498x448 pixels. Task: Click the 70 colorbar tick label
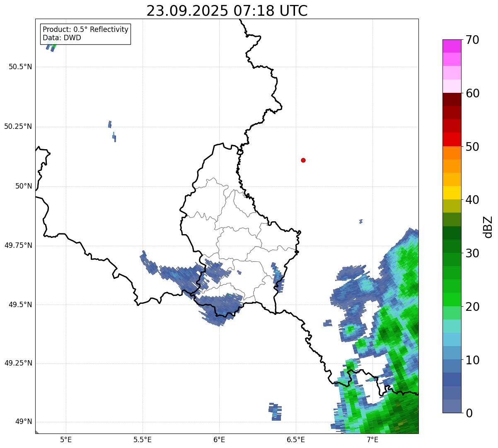pos(472,40)
